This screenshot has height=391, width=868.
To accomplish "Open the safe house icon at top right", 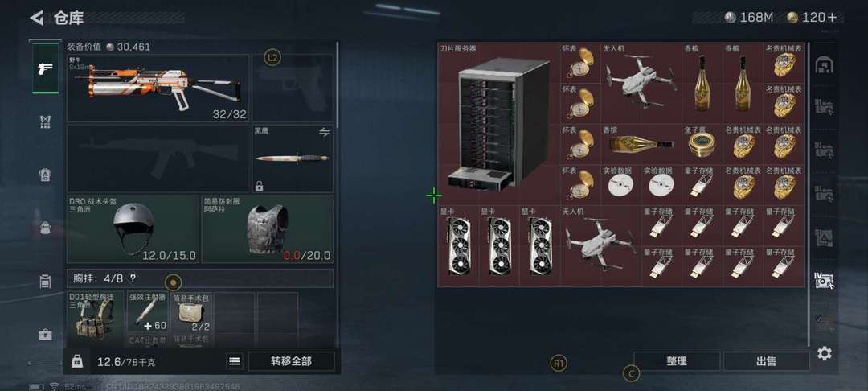I will pos(825,65).
